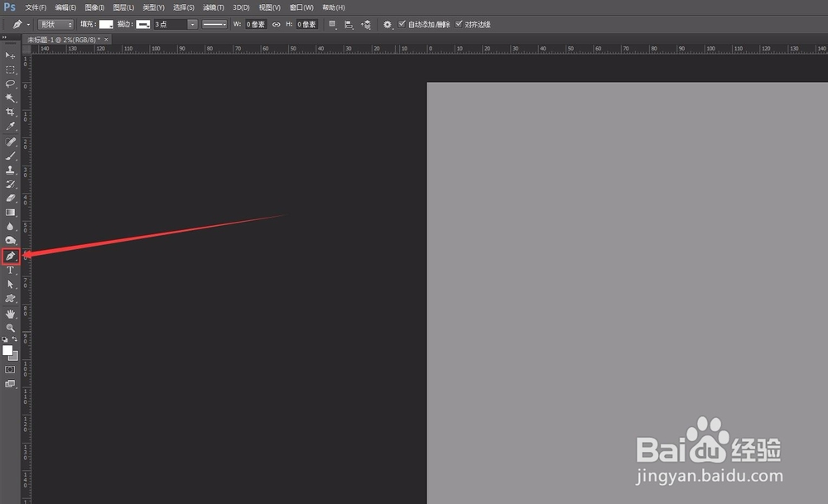Open path arrangement options
828x504 pixels.
365,24
